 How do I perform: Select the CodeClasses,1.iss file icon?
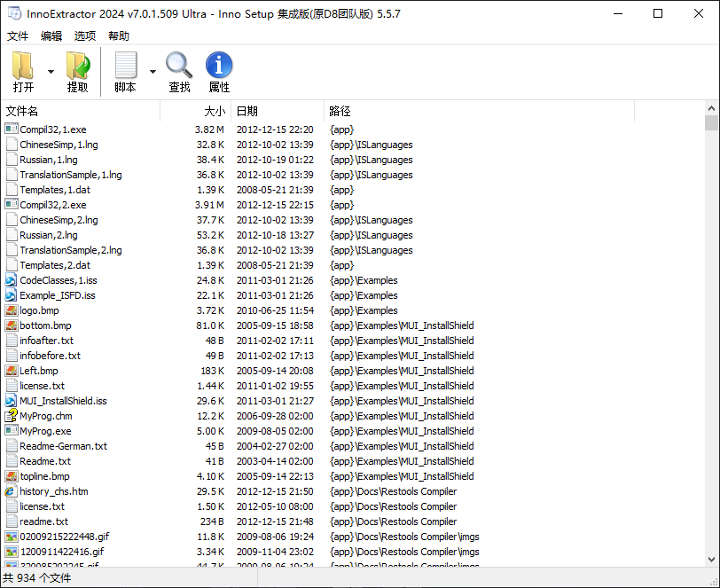tap(12, 280)
